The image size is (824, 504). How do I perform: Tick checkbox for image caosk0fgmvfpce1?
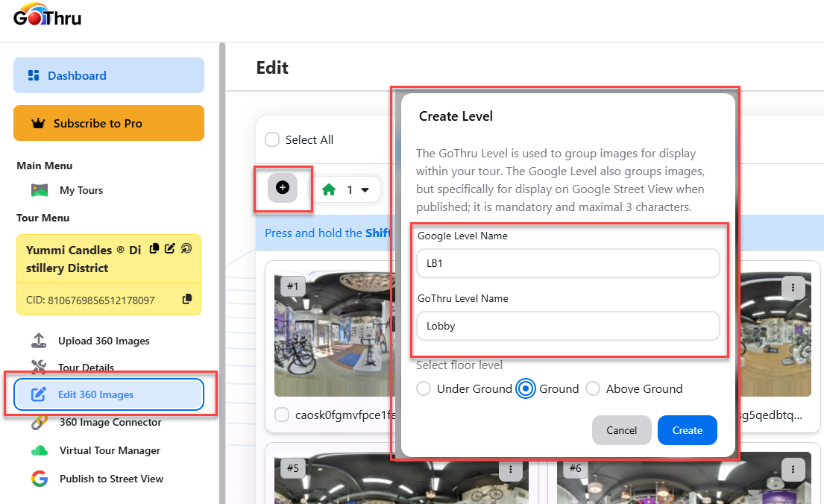[x=282, y=415]
